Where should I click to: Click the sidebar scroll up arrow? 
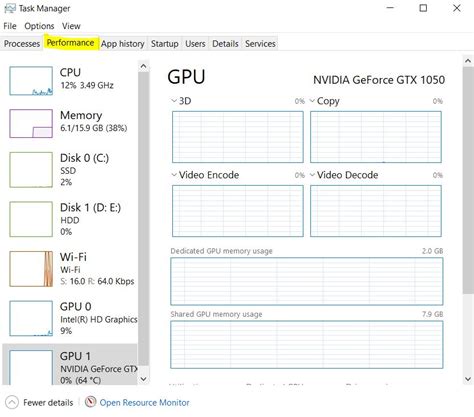tap(143, 66)
